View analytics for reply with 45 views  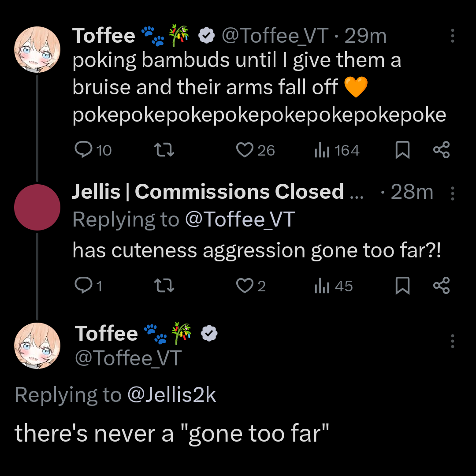[322, 286]
